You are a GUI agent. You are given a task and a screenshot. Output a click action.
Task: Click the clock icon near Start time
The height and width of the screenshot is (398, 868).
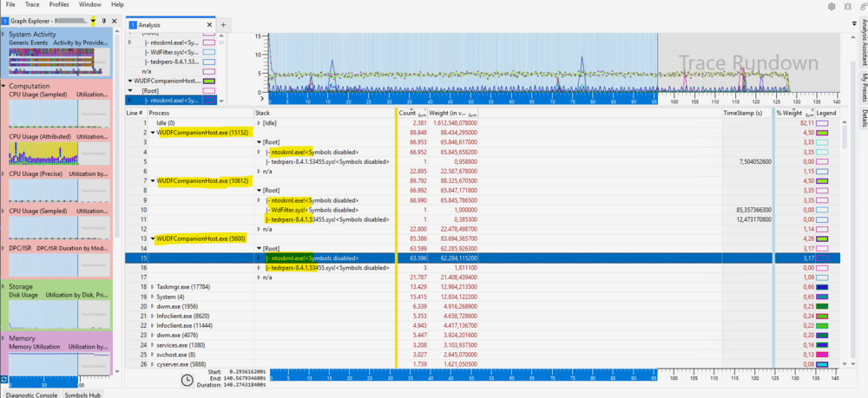point(187,379)
